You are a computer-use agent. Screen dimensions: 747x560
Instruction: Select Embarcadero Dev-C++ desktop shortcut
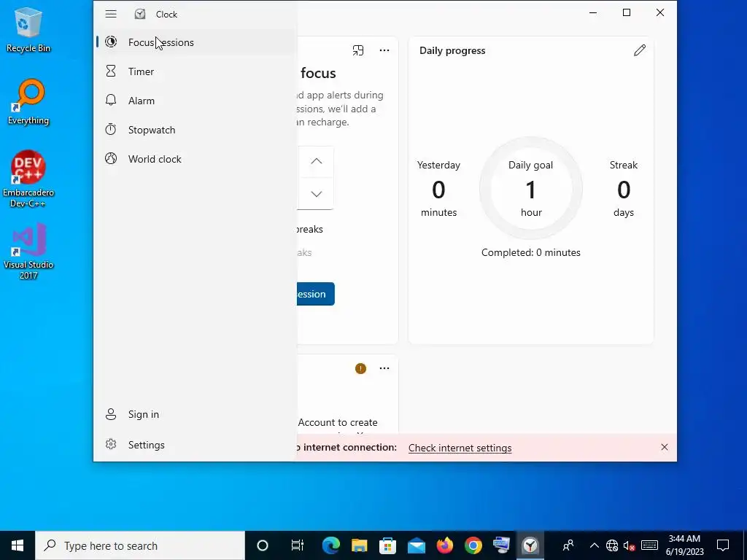click(x=28, y=179)
